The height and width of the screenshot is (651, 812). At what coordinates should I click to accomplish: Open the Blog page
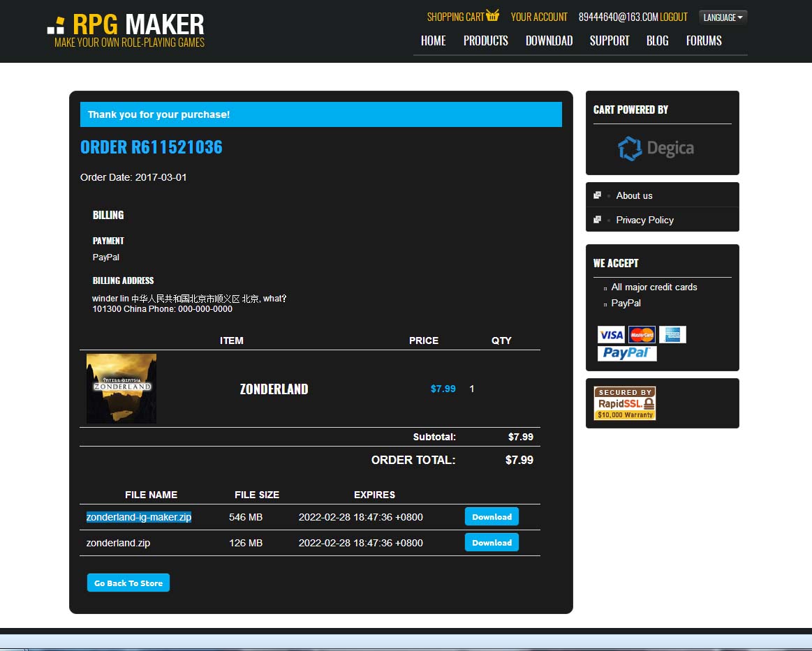(x=657, y=40)
